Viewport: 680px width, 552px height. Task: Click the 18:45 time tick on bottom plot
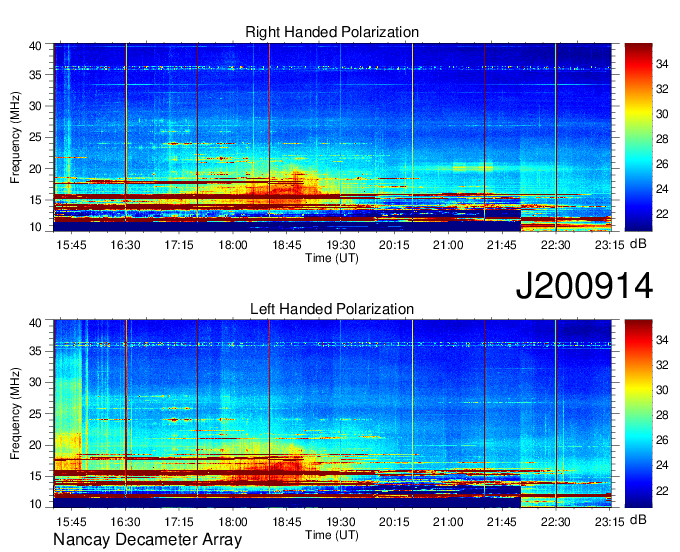tap(287, 522)
